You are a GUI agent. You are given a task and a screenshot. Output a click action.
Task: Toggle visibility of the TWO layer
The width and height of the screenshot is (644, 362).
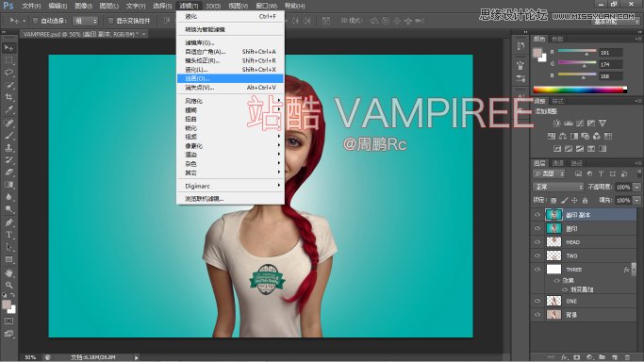(537, 255)
